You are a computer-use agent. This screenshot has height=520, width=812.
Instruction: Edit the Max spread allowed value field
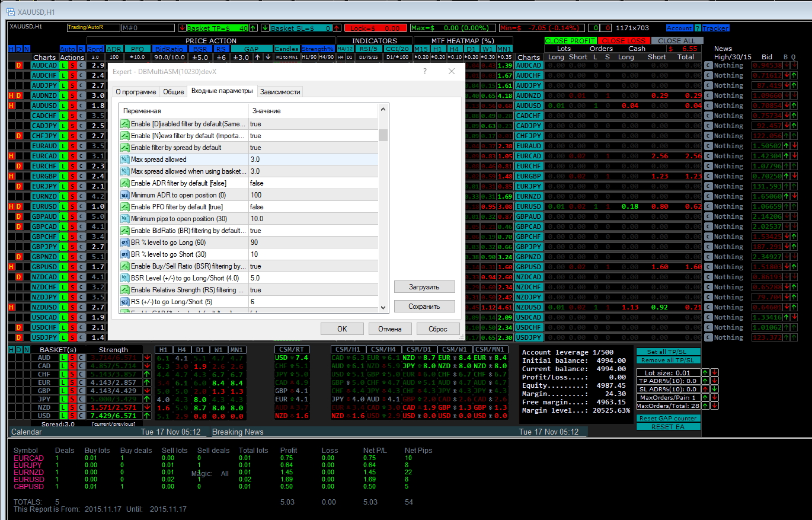click(312, 159)
